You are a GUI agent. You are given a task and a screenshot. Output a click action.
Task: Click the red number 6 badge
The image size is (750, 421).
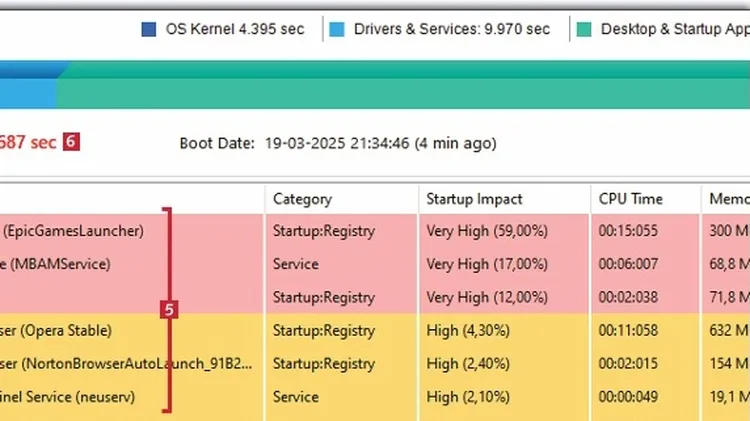click(71, 142)
